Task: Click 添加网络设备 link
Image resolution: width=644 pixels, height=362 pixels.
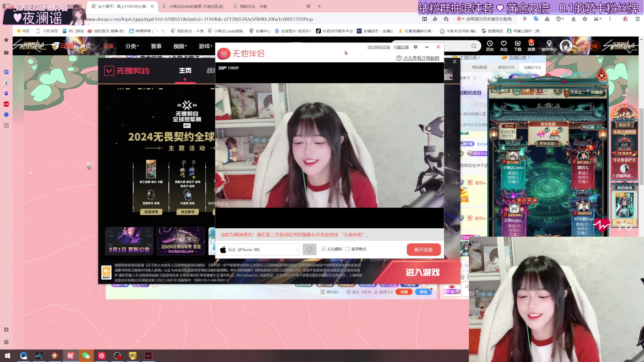Action: point(379,47)
